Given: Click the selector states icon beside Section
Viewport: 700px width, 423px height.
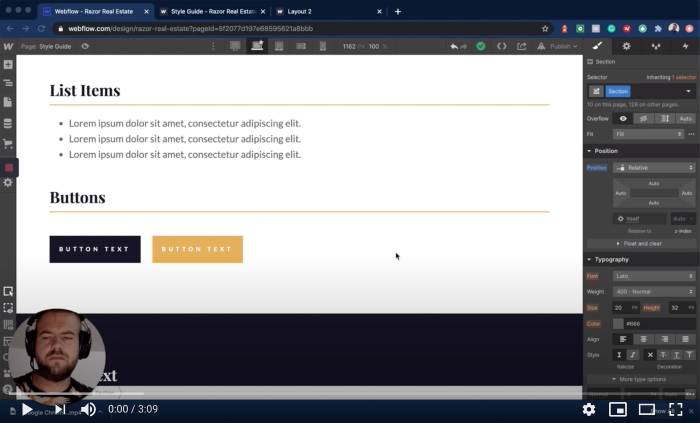Looking at the screenshot, I should tap(596, 91).
